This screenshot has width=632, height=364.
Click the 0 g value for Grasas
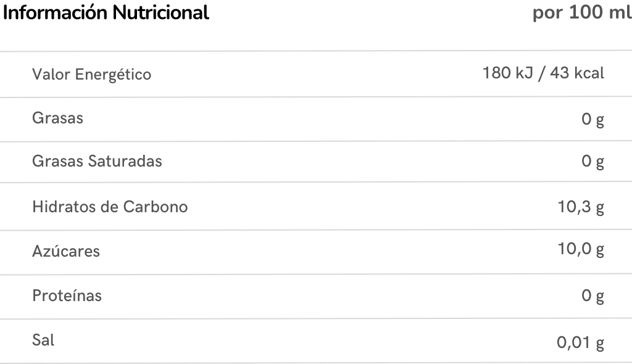pyautogui.click(x=592, y=118)
